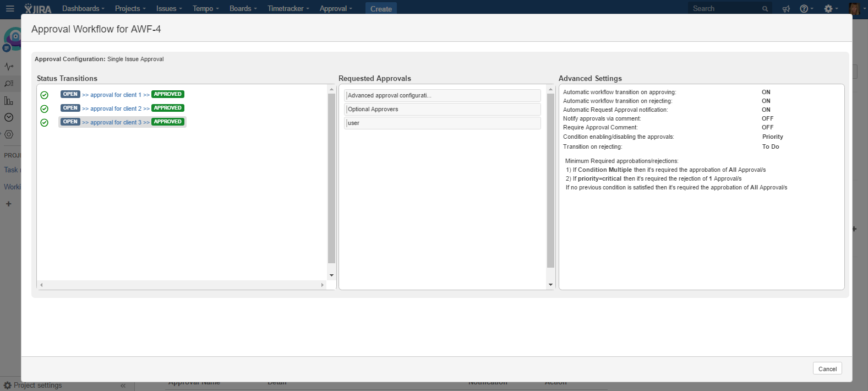The height and width of the screenshot is (391, 868).
Task: Click the Jira logo
Action: coord(38,8)
